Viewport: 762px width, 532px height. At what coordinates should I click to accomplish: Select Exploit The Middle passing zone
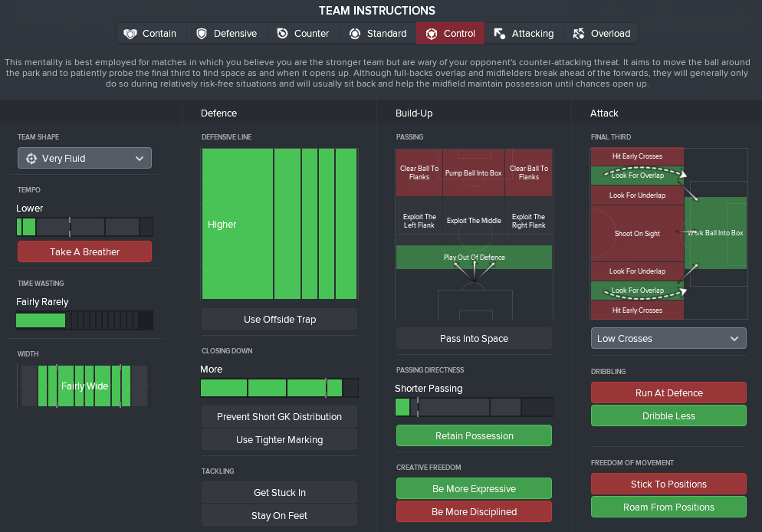(474, 221)
